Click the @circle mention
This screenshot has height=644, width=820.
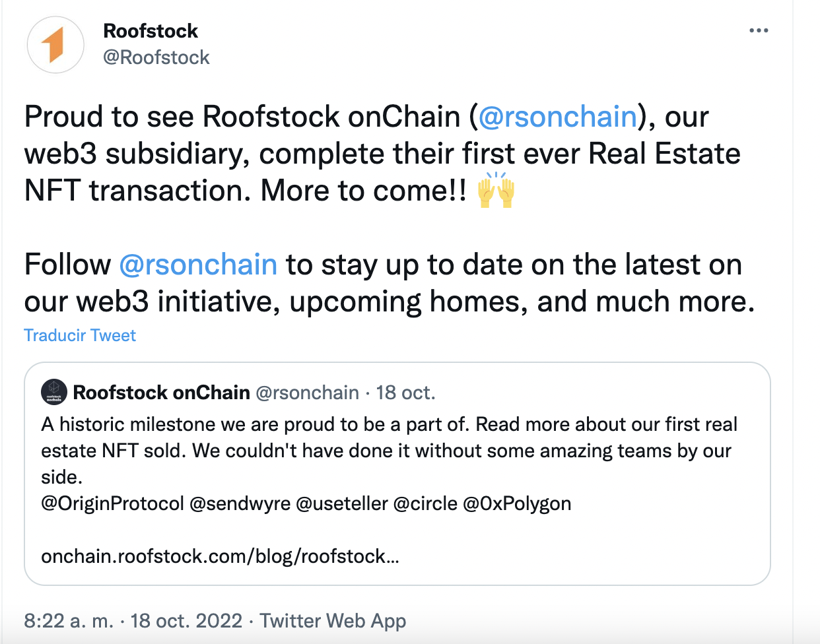425,503
